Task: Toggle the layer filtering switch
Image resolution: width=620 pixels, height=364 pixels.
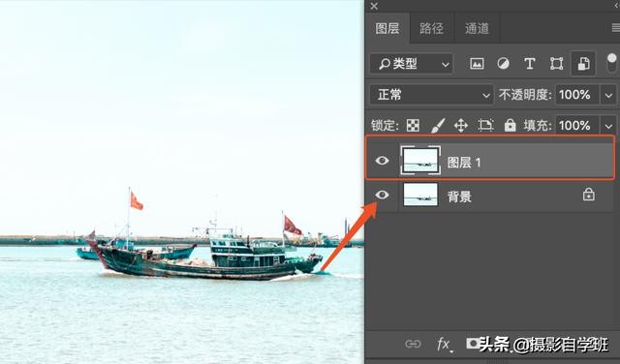Action: point(611,63)
